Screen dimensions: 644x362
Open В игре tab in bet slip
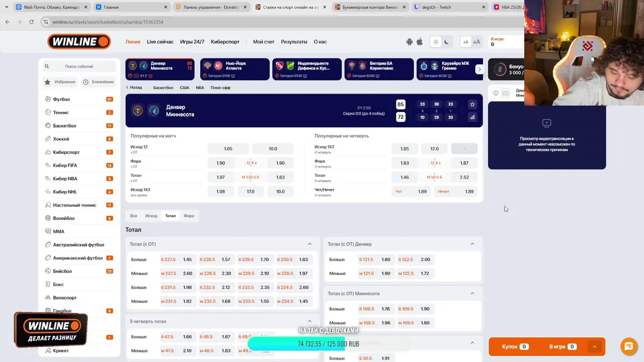(562, 346)
